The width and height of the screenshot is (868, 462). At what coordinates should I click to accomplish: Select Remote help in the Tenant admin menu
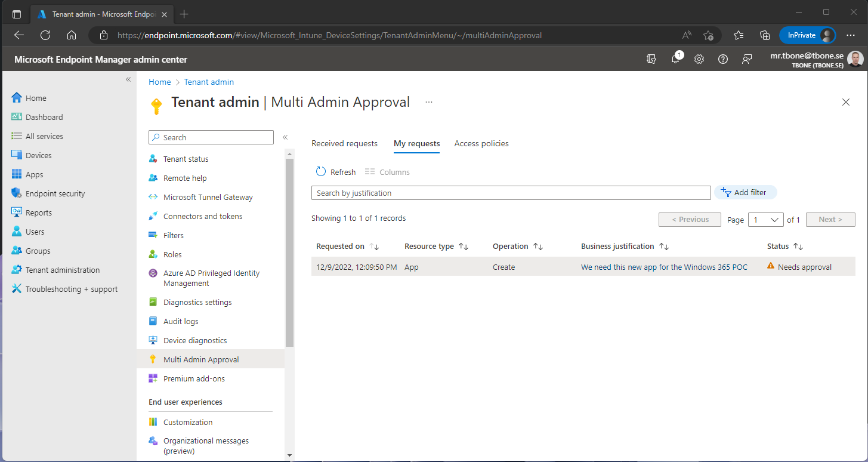(x=184, y=177)
